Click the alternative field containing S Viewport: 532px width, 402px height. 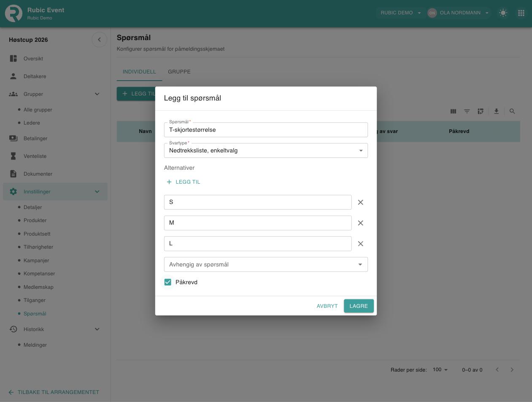coord(258,202)
